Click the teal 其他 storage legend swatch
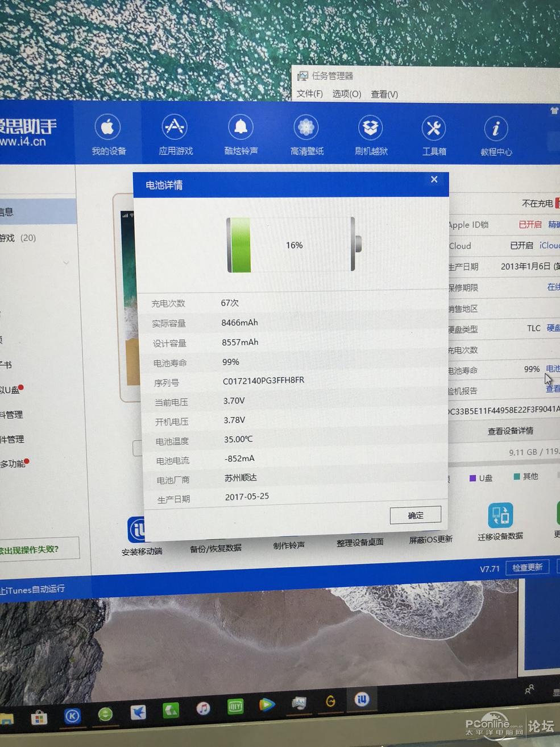Screen dimensions: 560x747 517,476
